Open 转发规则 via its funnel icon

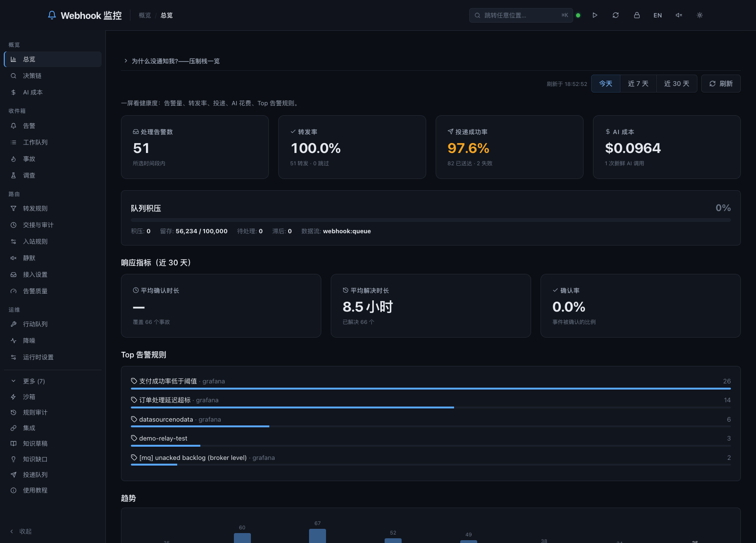pos(13,208)
